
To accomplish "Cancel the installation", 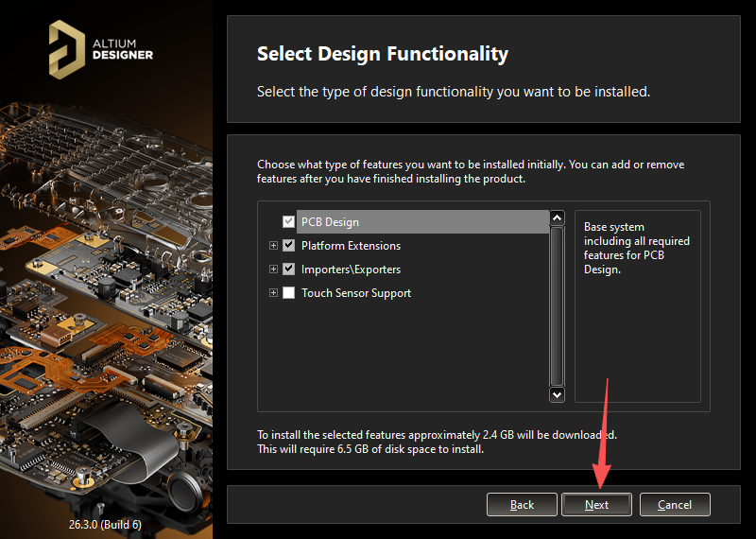I will click(674, 505).
